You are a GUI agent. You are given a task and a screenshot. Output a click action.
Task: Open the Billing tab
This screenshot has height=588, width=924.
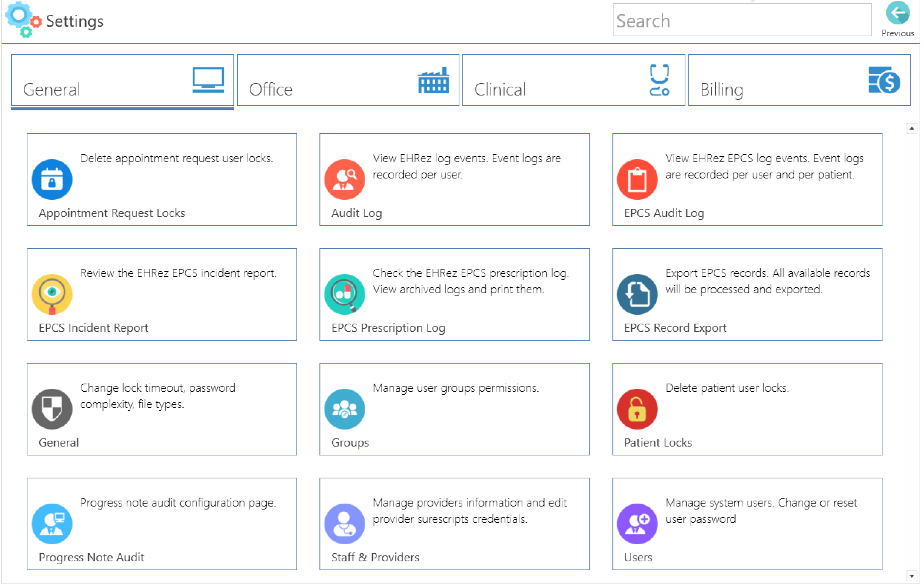pyautogui.click(x=799, y=80)
